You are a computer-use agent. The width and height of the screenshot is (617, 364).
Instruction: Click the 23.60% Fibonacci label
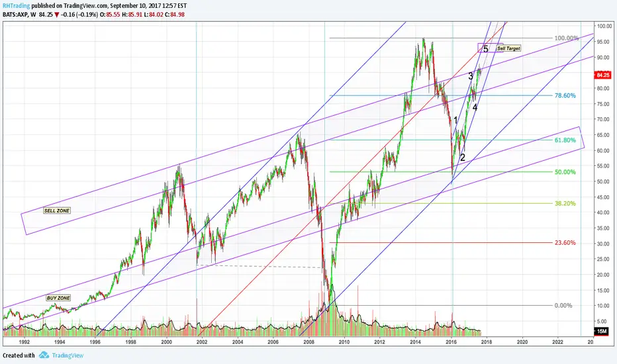click(x=565, y=243)
